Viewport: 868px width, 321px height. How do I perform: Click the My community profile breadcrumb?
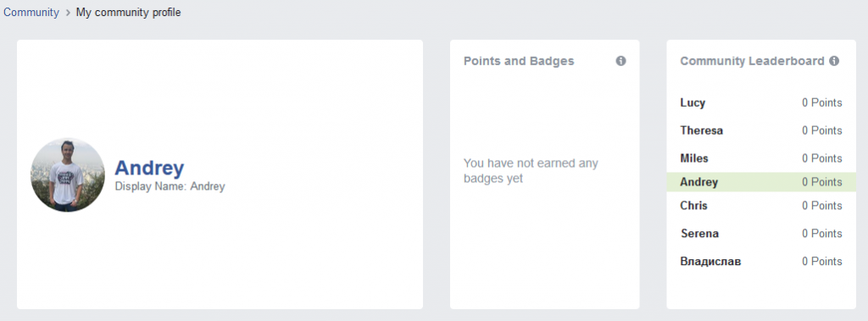(129, 12)
